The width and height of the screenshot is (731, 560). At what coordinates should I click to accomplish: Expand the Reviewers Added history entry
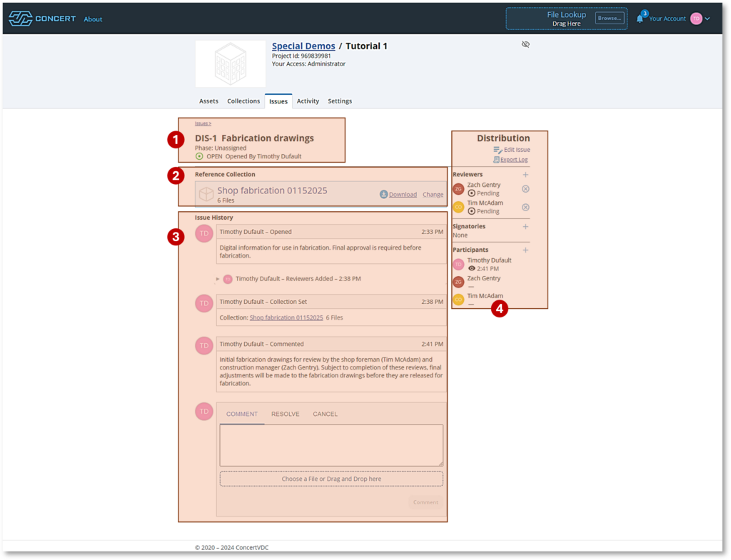(218, 279)
